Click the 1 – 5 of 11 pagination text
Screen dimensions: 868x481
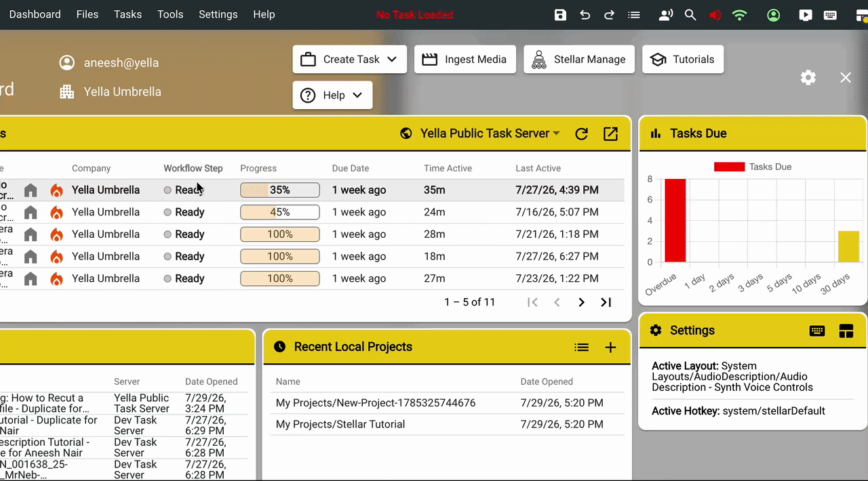[470, 302]
